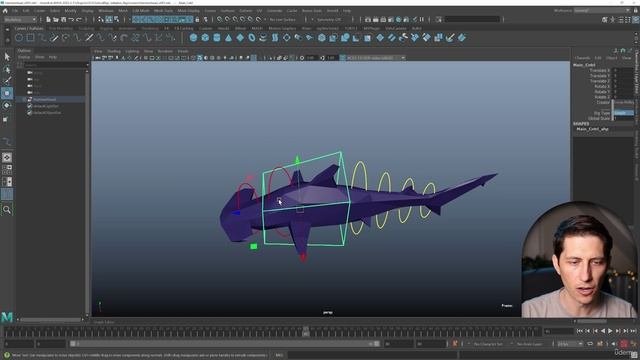Activate the Lasso select tool

[x=7, y=69]
